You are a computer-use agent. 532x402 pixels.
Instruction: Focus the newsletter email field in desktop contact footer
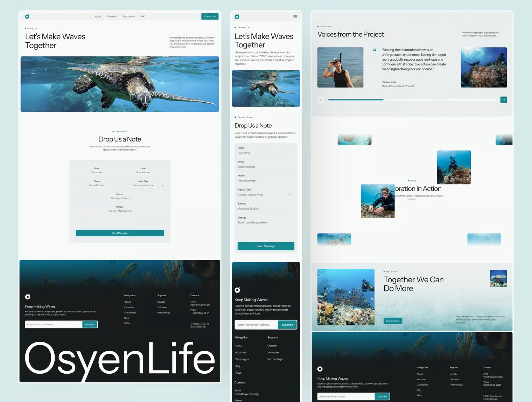(x=54, y=324)
